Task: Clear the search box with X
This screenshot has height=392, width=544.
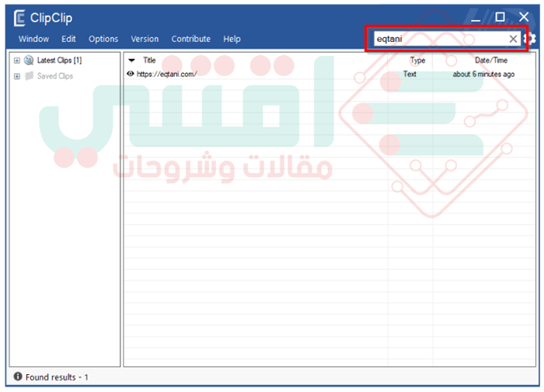Action: point(513,39)
